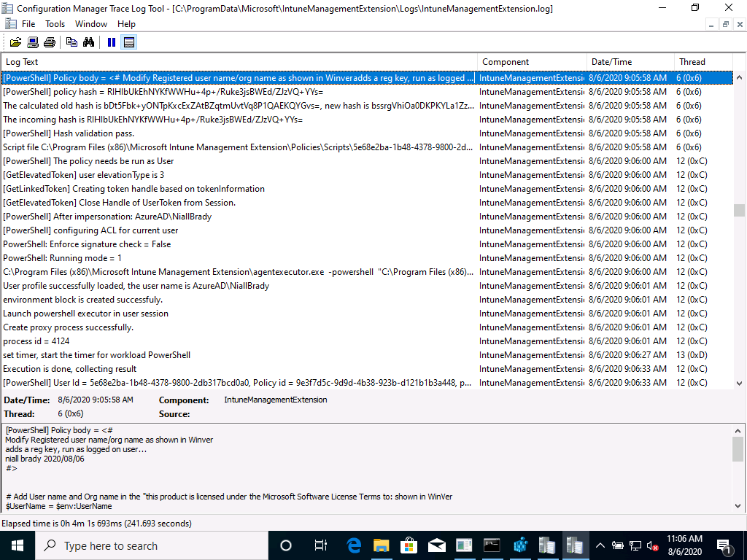Select 'Create proxy process successfully' row
Image resolution: width=747 pixels, height=560 pixels.
[x=367, y=327]
